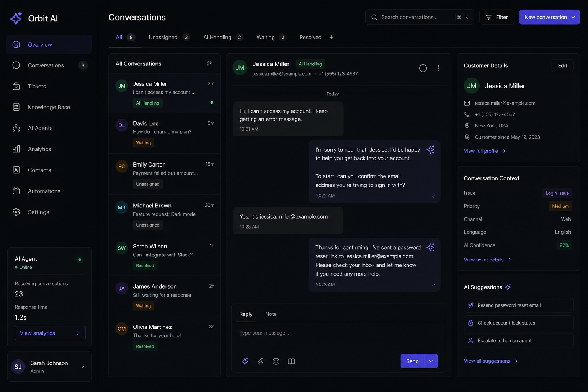
Task: Switch to the Waiting tab
Action: [x=271, y=37]
